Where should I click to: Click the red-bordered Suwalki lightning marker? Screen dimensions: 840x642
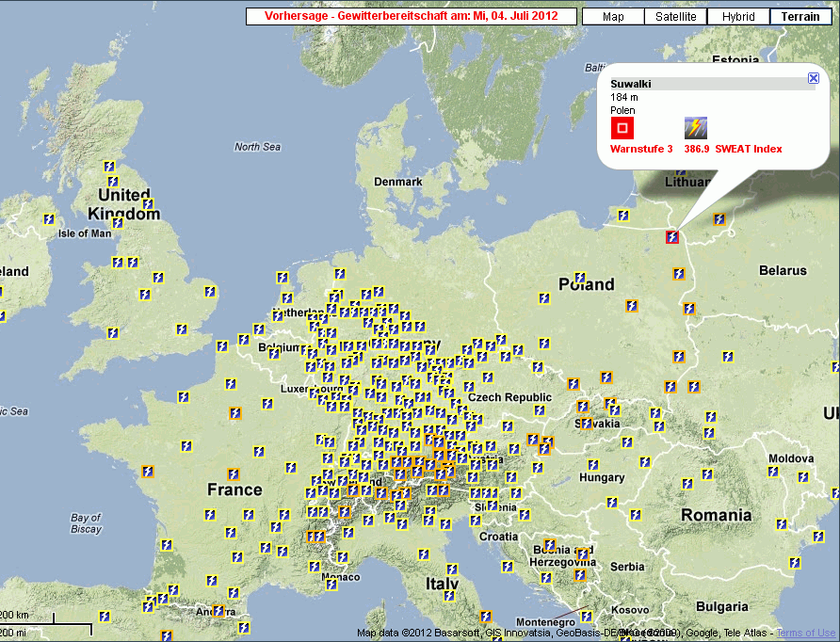[672, 236]
